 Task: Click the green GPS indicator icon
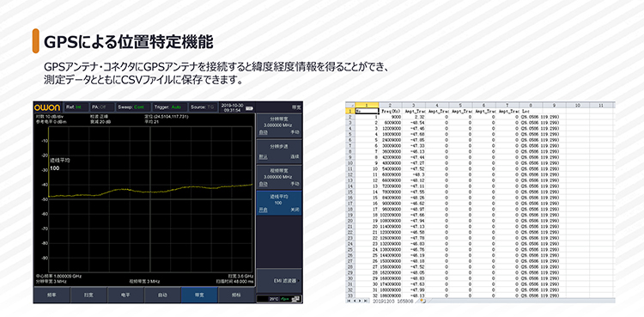pyautogui.click(x=284, y=299)
